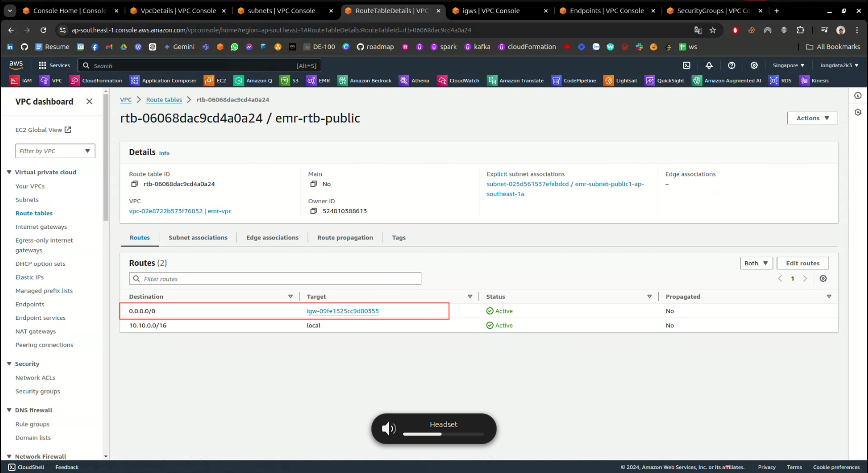This screenshot has height=473, width=868.
Task: Click the Edit routes button
Action: tap(802, 263)
